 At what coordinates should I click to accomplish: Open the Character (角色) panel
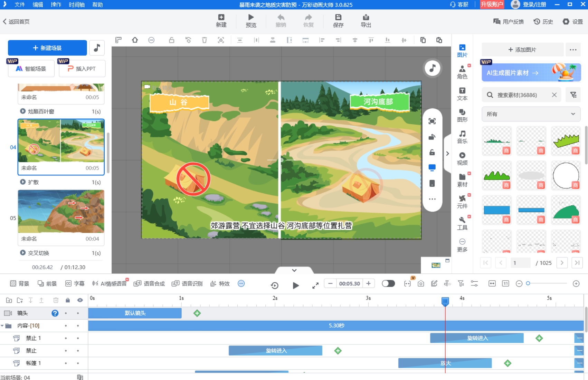click(462, 72)
